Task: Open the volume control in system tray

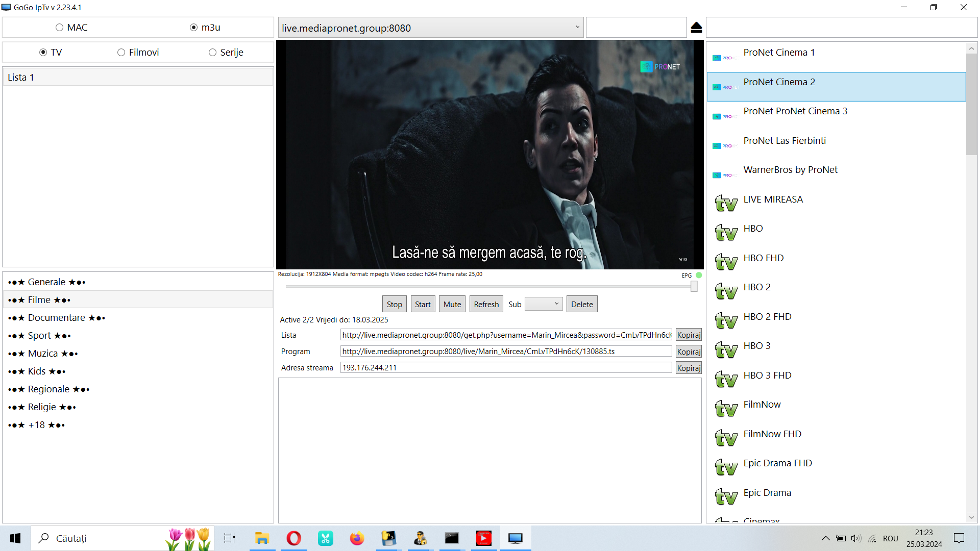Action: pos(856,538)
